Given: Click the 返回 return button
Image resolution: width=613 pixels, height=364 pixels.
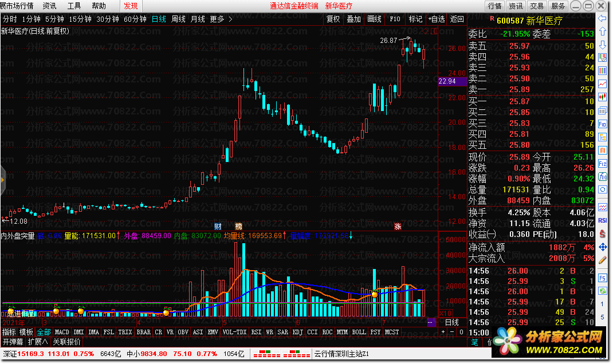Looking at the screenshot, I should pyautogui.click(x=457, y=19).
